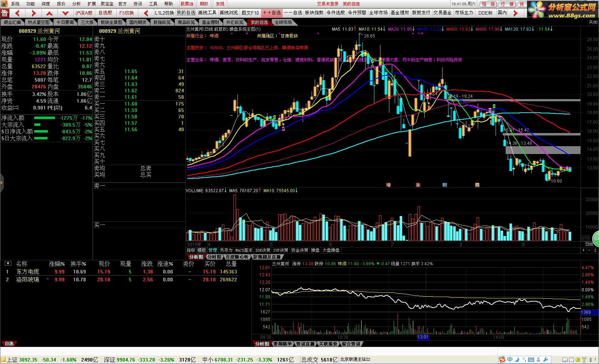Select the 大盘操盘 indicator tab
Viewport: 599px width, 364px height.
pyautogui.click(x=331, y=250)
